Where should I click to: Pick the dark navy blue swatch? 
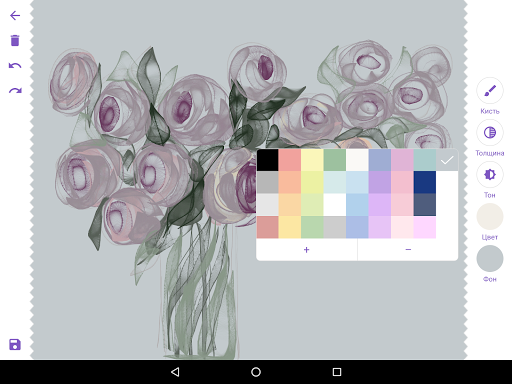click(x=425, y=182)
